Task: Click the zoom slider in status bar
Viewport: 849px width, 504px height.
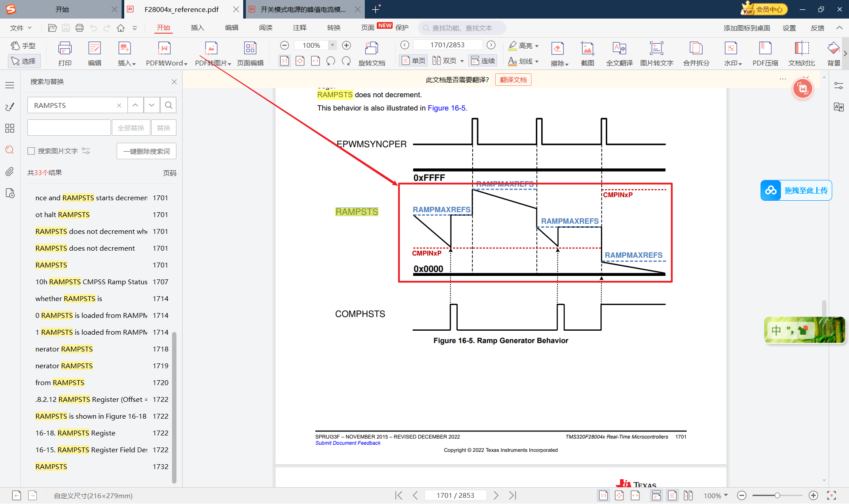Action: coord(777,496)
